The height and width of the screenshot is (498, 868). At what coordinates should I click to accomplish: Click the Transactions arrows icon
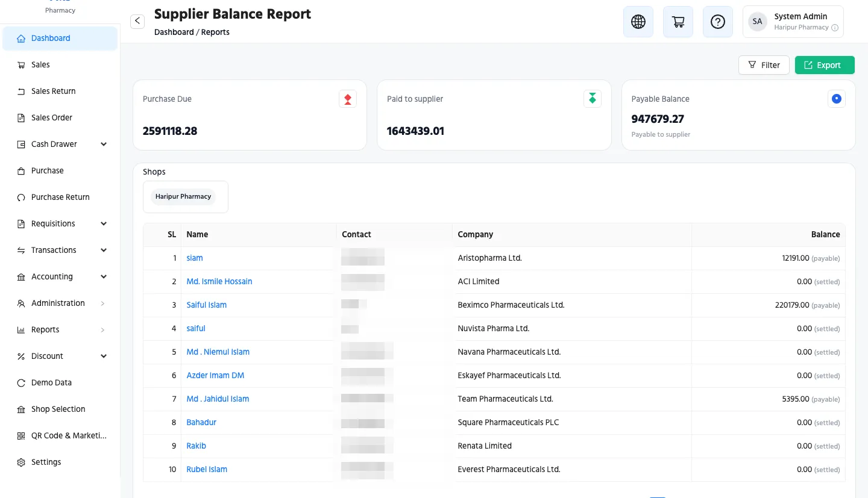click(x=21, y=251)
